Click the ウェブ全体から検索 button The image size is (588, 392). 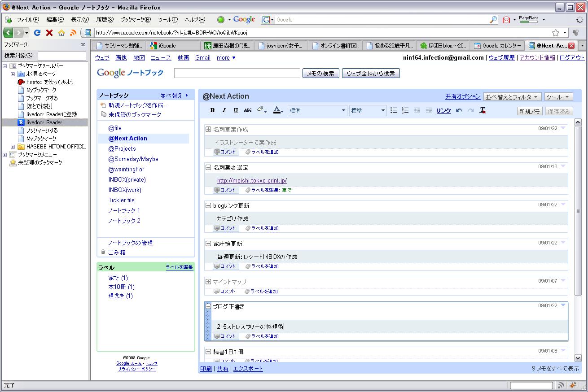click(x=371, y=73)
